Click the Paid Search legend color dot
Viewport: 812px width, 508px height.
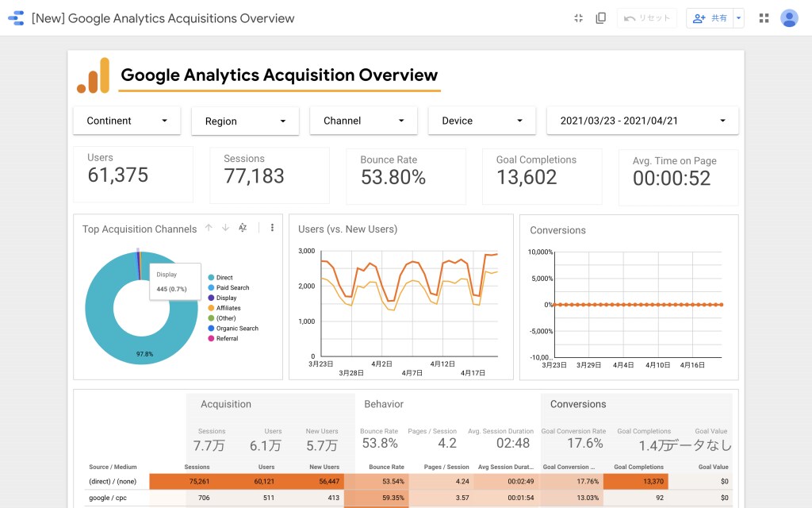(x=211, y=287)
